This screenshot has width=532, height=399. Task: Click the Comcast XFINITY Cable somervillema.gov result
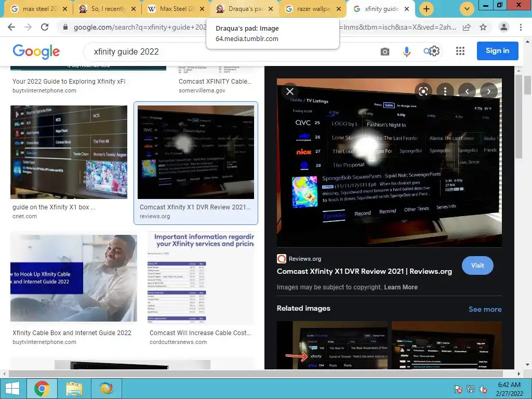tap(215, 86)
